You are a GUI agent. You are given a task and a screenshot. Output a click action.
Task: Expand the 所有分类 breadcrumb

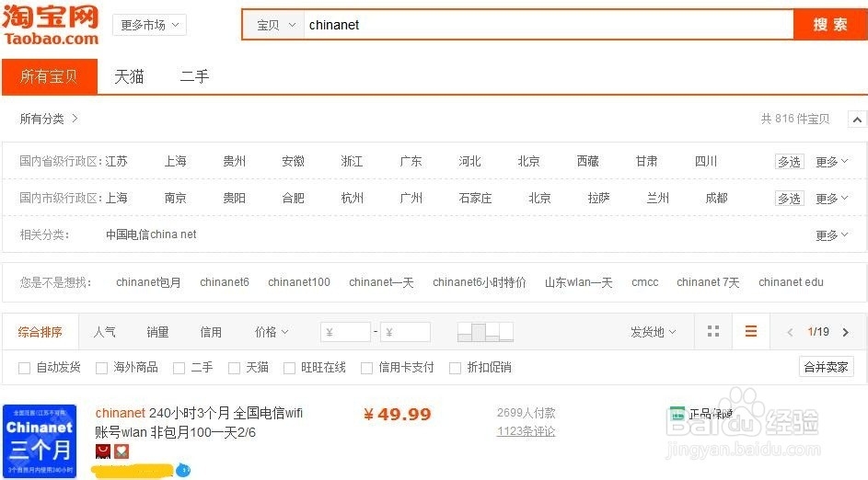49,119
